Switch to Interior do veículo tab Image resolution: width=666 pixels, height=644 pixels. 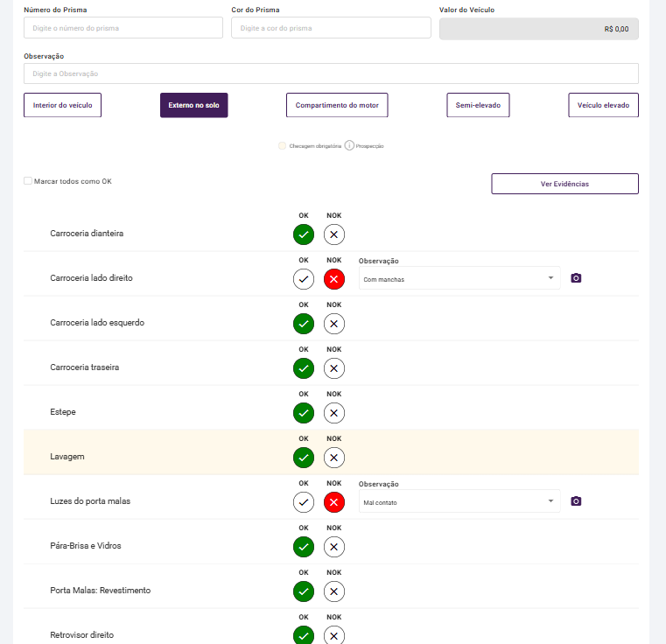pos(63,105)
